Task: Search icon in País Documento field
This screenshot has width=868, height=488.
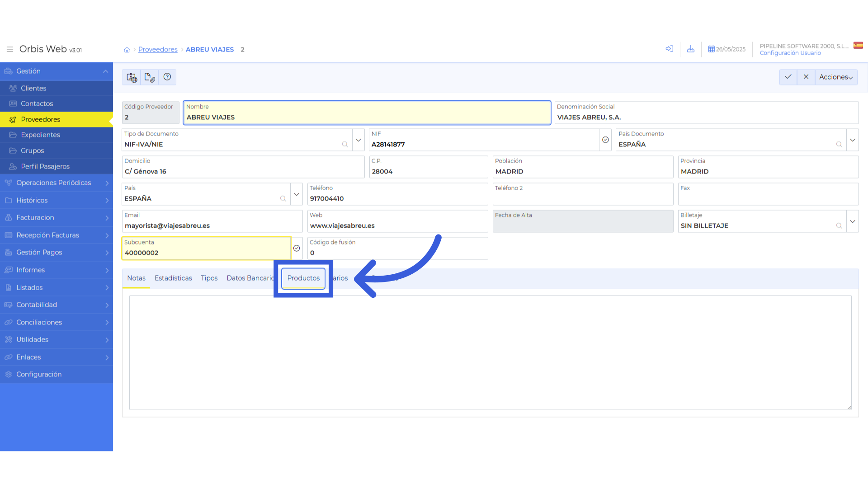Action: pyautogui.click(x=839, y=145)
